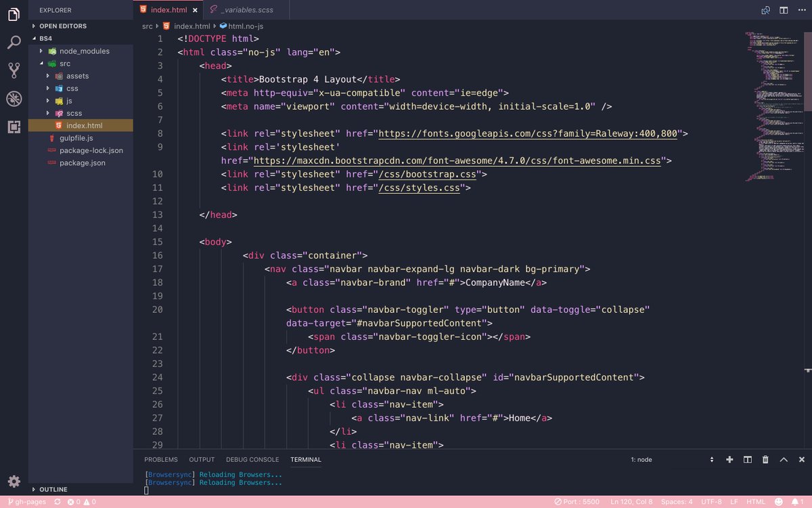Click the gh-pages git branch indicator
Viewport: 812px width, 508px height.
click(26, 502)
